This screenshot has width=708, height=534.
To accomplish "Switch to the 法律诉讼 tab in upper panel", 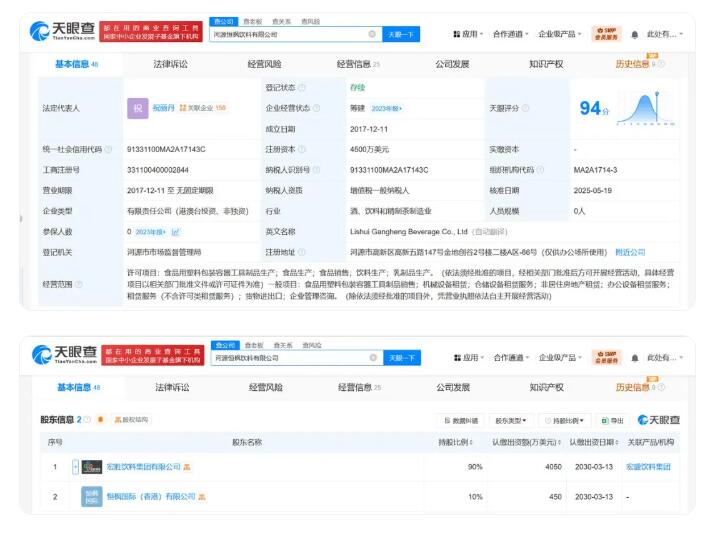I will click(x=170, y=64).
